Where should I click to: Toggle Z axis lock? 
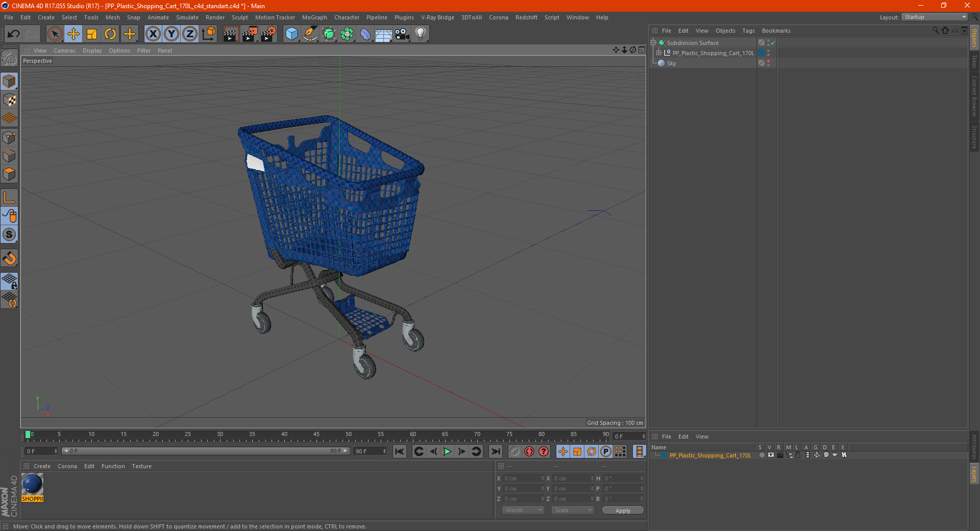pos(190,34)
